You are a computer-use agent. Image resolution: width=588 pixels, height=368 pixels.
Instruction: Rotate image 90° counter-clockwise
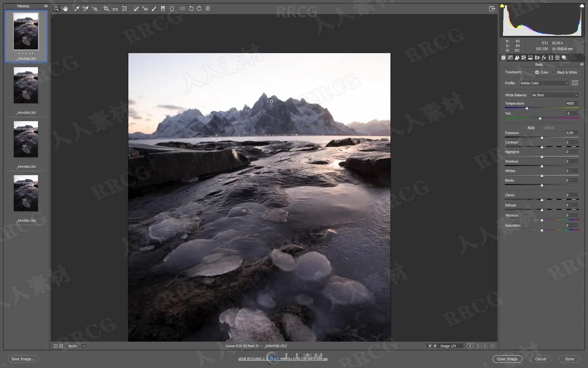point(191,9)
